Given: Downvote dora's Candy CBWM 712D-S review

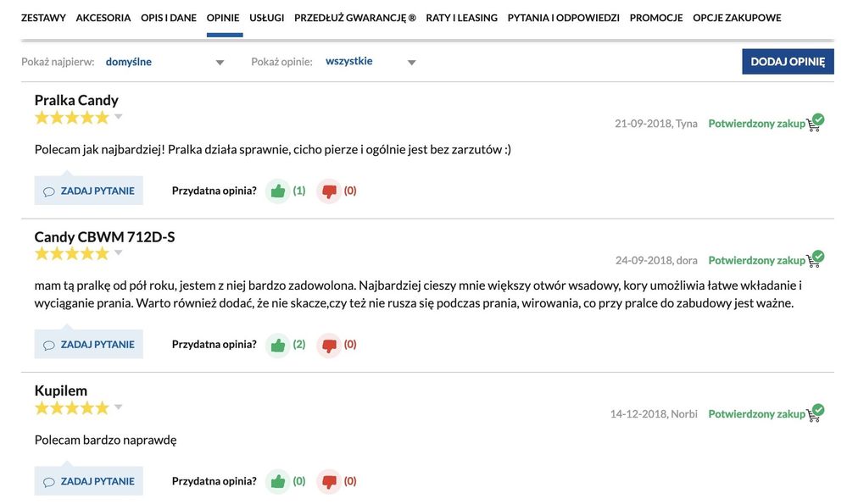Looking at the screenshot, I should (x=328, y=345).
